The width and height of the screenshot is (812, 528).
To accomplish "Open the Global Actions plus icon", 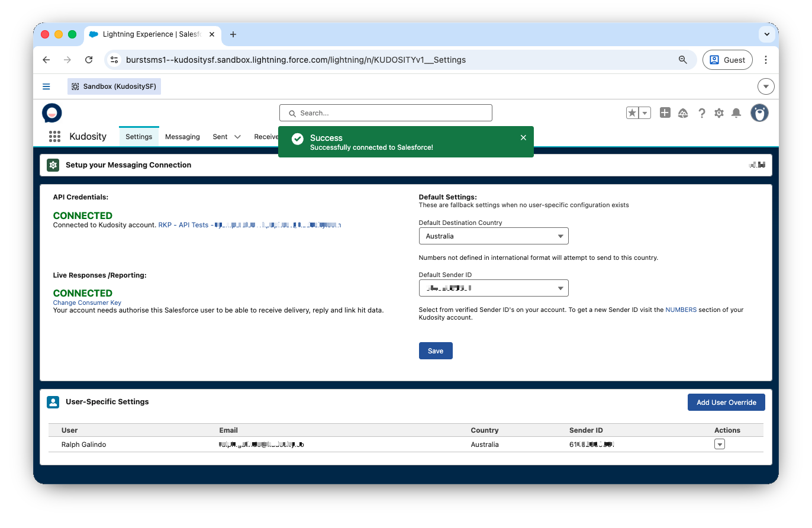I will click(x=665, y=112).
